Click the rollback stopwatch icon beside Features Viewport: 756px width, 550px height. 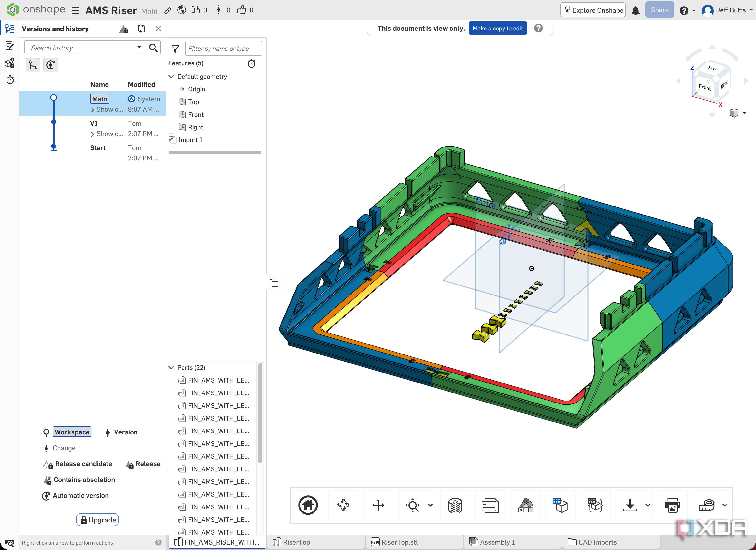252,63
